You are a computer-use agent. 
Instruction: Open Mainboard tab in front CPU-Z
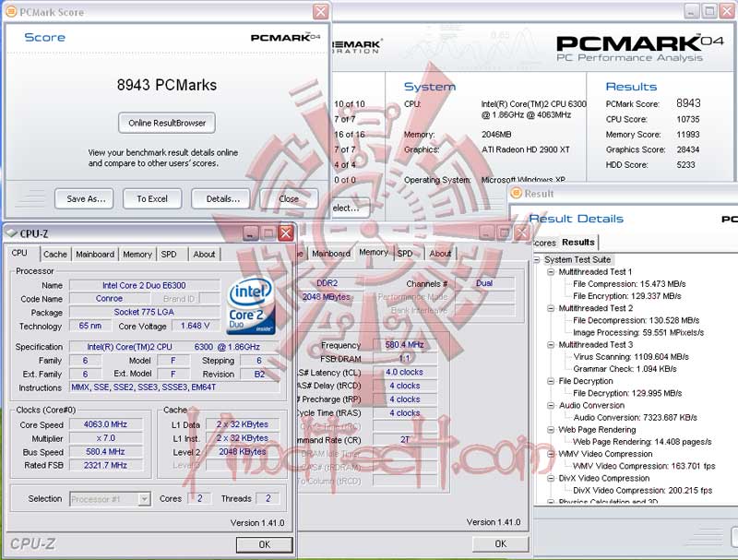(95, 254)
